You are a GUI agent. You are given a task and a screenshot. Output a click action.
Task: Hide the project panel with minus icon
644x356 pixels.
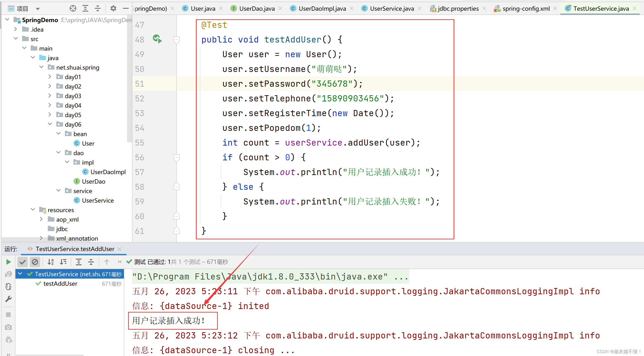click(x=126, y=9)
